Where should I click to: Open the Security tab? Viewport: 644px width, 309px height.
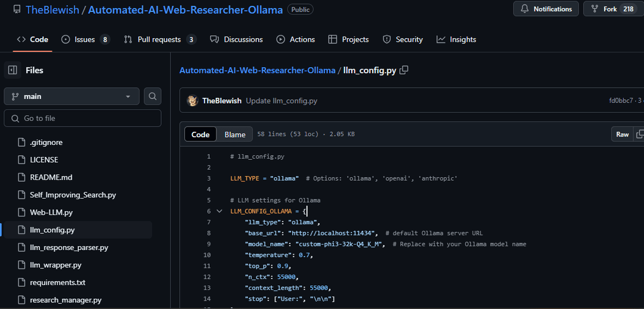[x=402, y=39]
